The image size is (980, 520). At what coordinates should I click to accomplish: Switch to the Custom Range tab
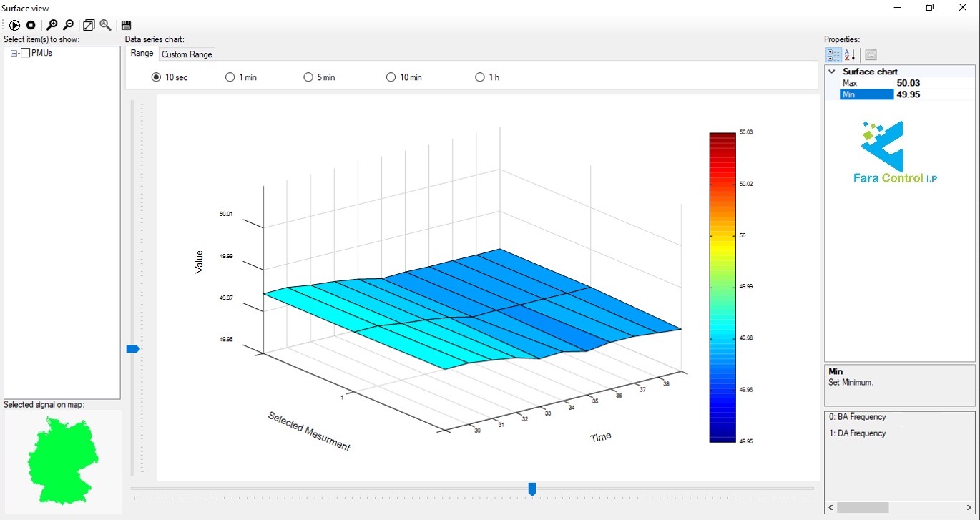tap(187, 54)
